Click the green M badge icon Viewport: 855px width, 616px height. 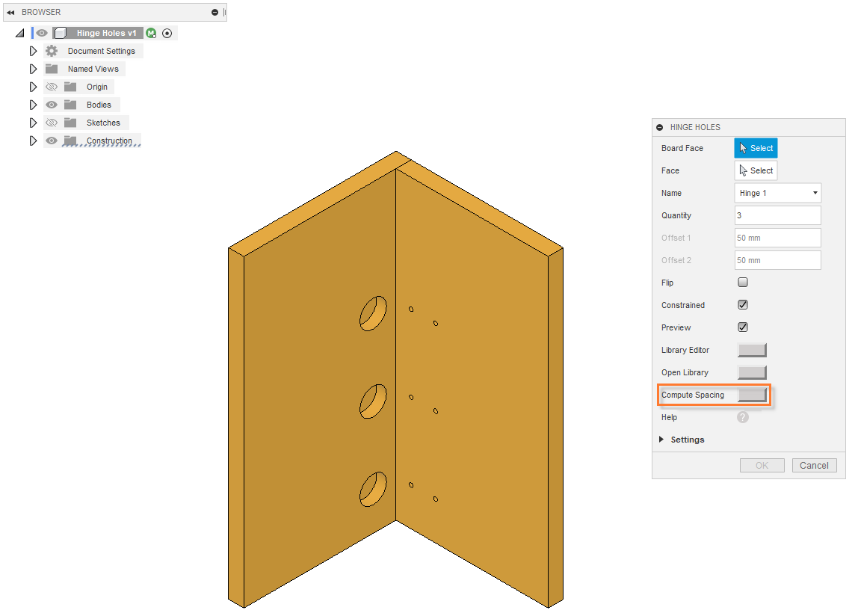click(x=152, y=34)
